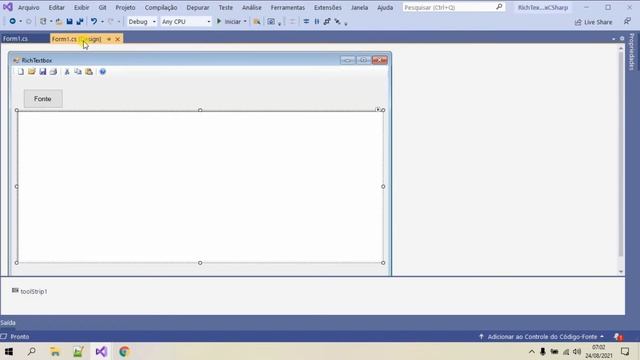Click the open file toolbar icon

tap(59, 21)
